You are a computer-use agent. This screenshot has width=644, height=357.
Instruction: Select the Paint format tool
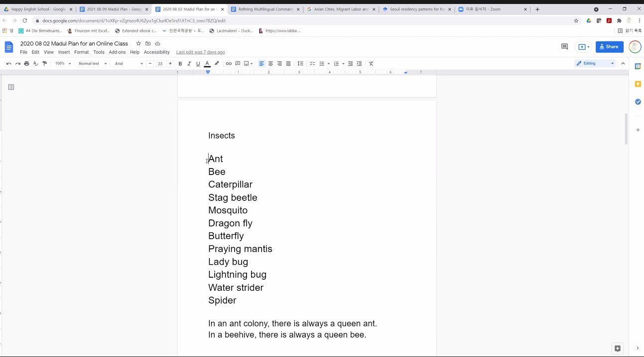[45, 64]
